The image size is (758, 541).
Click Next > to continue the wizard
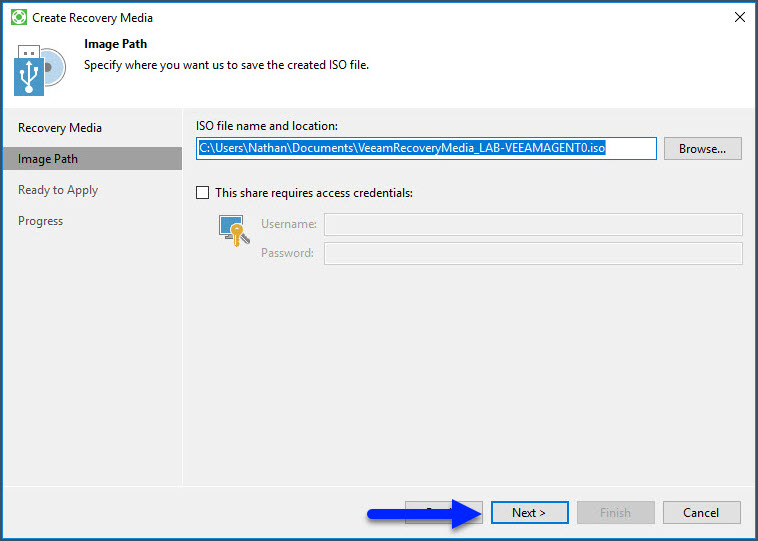(529, 513)
